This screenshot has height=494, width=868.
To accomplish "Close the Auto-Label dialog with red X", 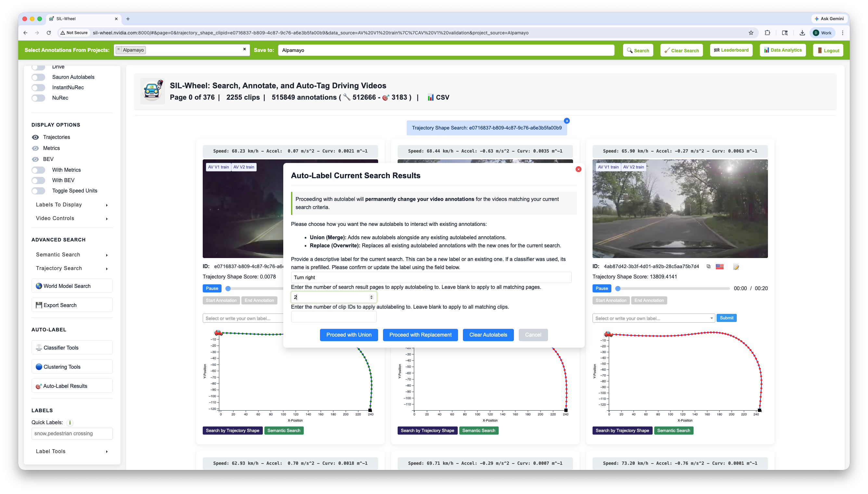I will 579,169.
